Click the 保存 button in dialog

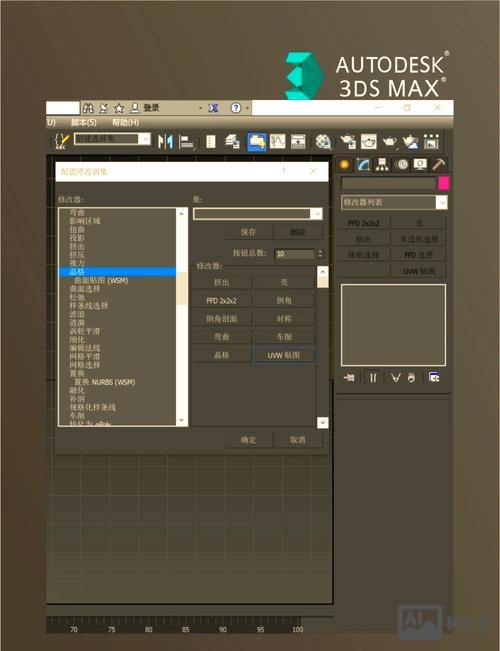[248, 232]
